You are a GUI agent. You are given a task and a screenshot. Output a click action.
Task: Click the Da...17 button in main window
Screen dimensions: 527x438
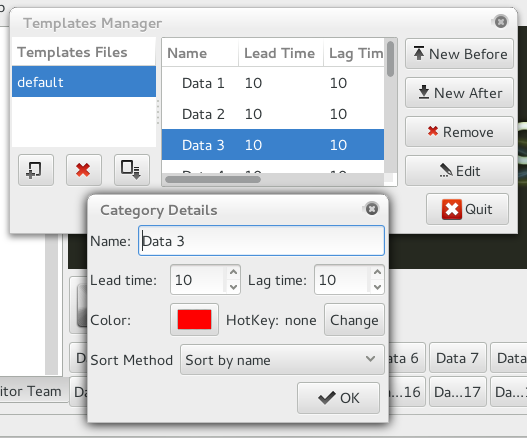click(x=457, y=392)
